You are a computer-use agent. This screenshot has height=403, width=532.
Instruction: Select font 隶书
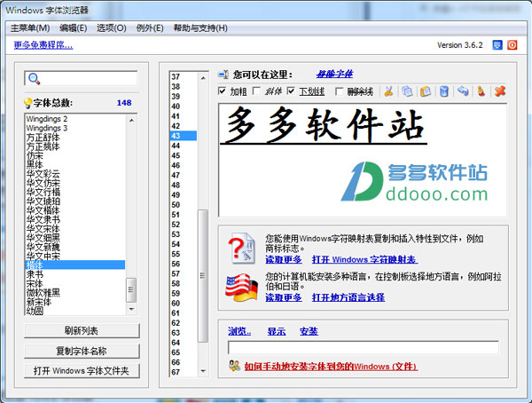35,274
